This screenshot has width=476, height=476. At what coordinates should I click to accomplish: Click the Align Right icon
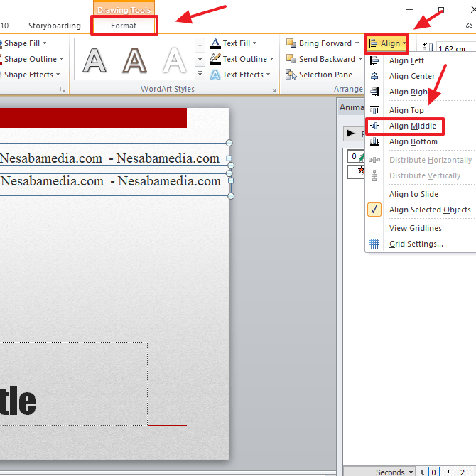click(x=374, y=92)
